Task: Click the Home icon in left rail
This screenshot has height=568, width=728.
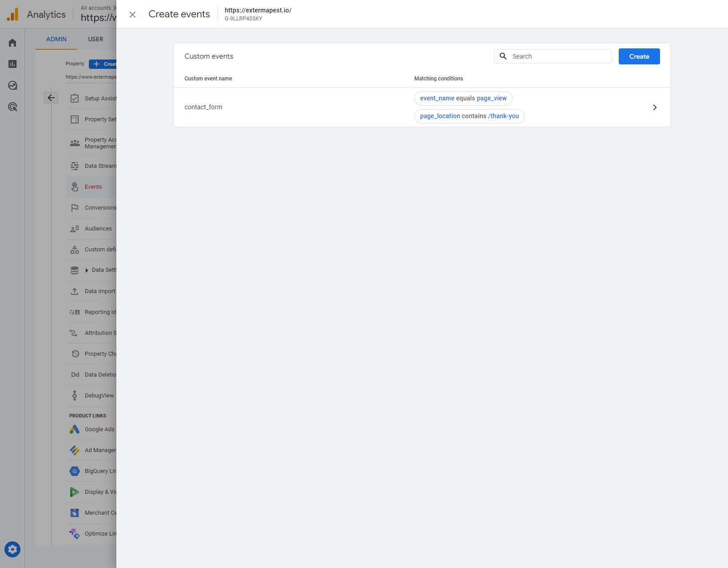Action: [x=12, y=43]
